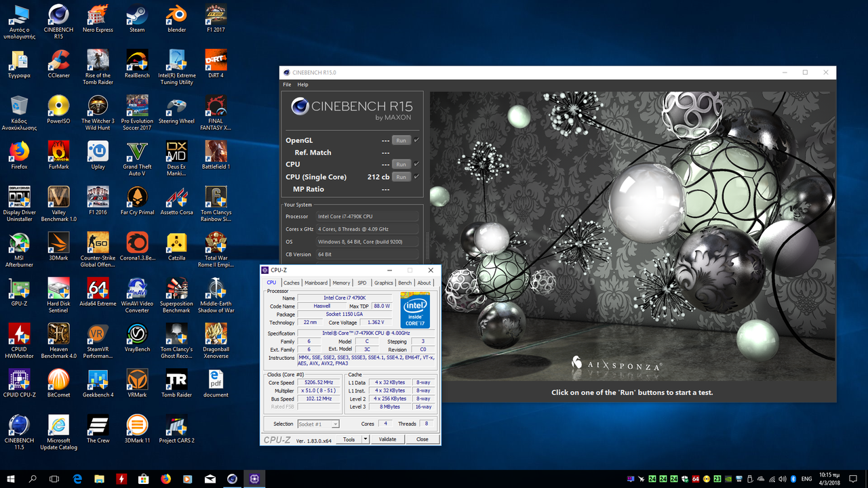Viewport: 868px width, 488px height.
Task: Open the Valley Benchmark 1.0 icon
Action: [x=58, y=204]
